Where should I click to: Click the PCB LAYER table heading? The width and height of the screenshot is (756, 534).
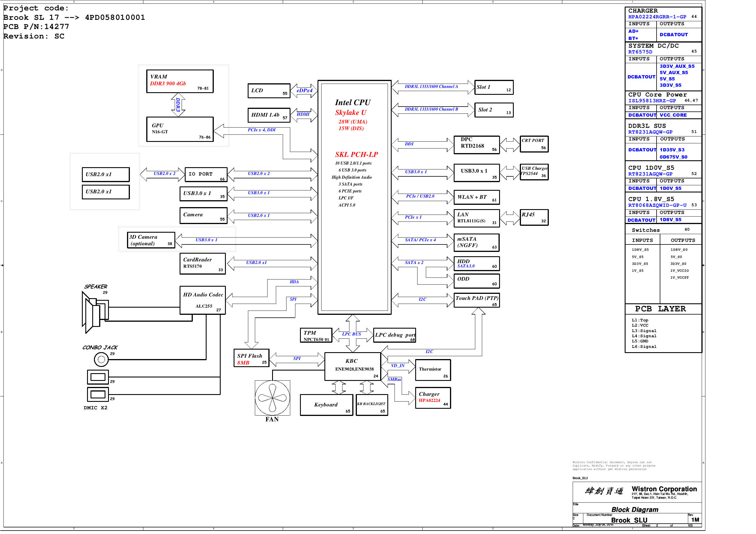(660, 309)
